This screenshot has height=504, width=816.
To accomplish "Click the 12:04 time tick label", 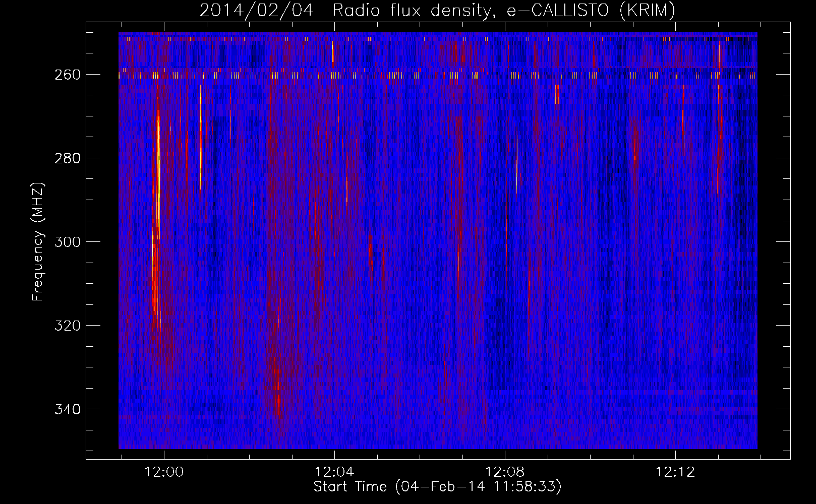I will (334, 472).
